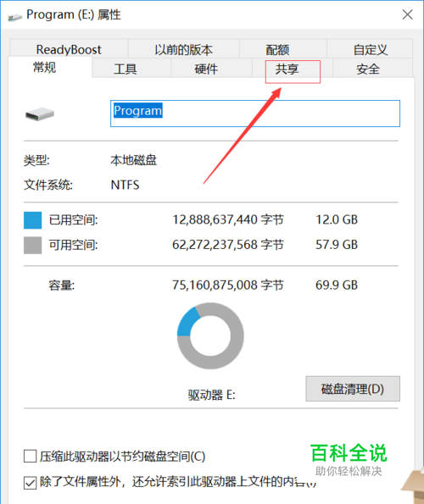Click the 69.9 GB capacity text
The width and height of the screenshot is (424, 504).
tap(337, 285)
